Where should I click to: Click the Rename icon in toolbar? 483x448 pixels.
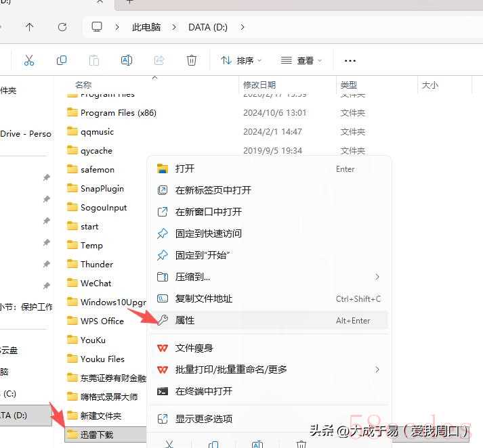click(x=126, y=60)
